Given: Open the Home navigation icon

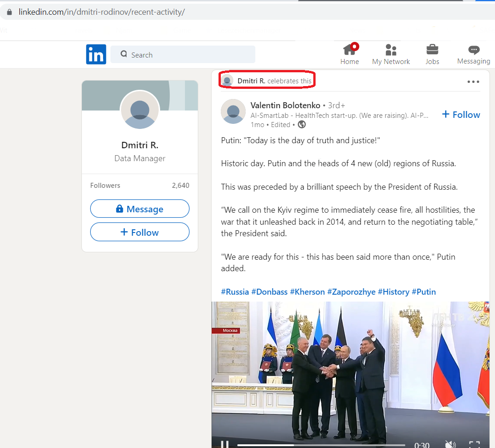Looking at the screenshot, I should [x=350, y=54].
